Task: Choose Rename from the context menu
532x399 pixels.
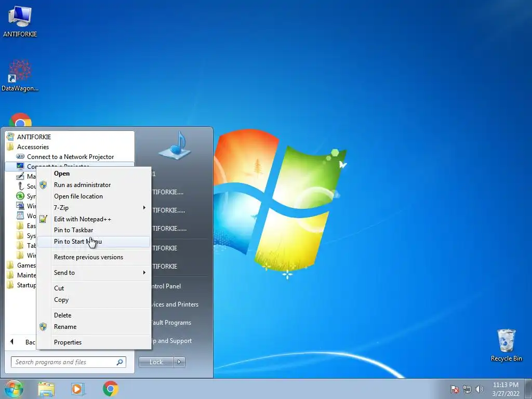Action: coord(94,327)
